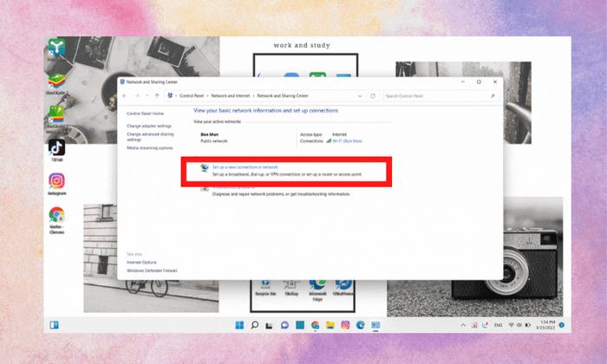The image size is (607, 364).
Task: Open Media streaming options
Action: (x=150, y=148)
